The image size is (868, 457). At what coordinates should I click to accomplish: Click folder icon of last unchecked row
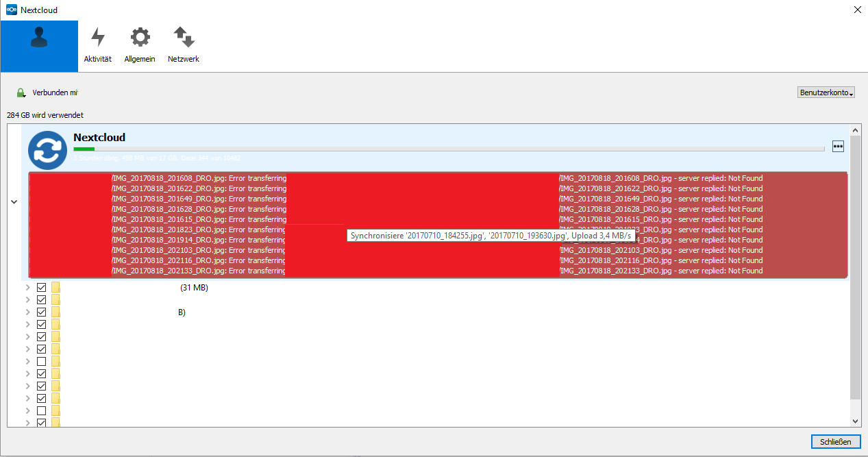tap(56, 410)
